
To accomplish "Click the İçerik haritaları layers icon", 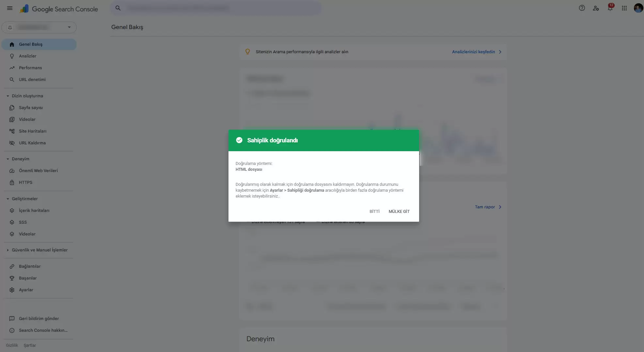I will tap(12, 211).
